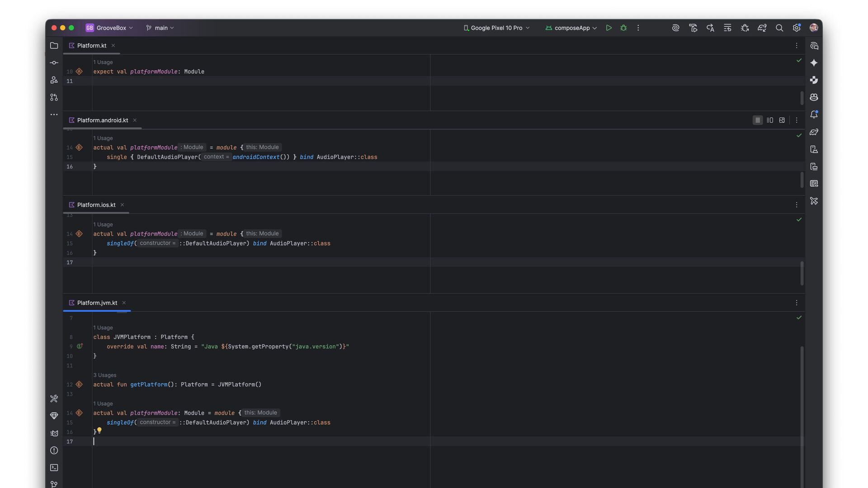Image resolution: width=868 pixels, height=488 pixels.
Task: Start Debug for composeApp
Action: [623, 28]
